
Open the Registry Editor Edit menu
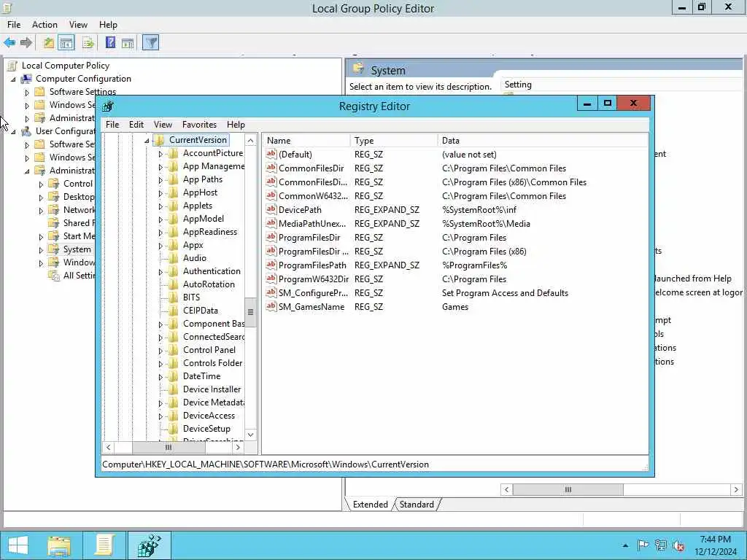point(136,125)
